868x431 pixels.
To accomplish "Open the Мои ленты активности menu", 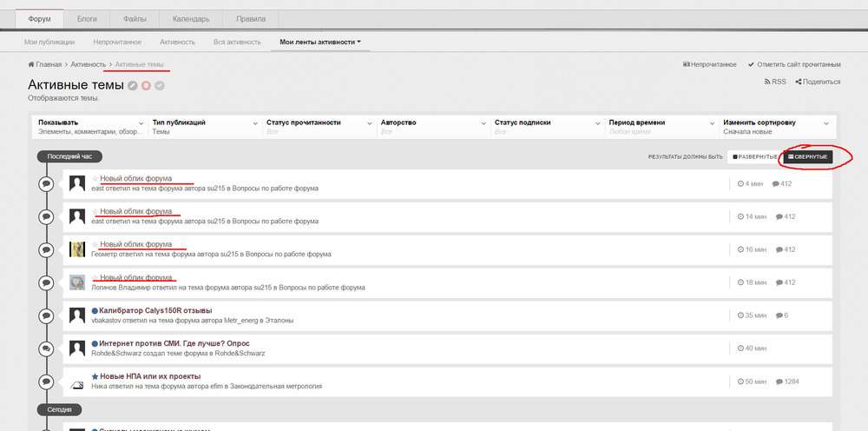I will point(319,41).
